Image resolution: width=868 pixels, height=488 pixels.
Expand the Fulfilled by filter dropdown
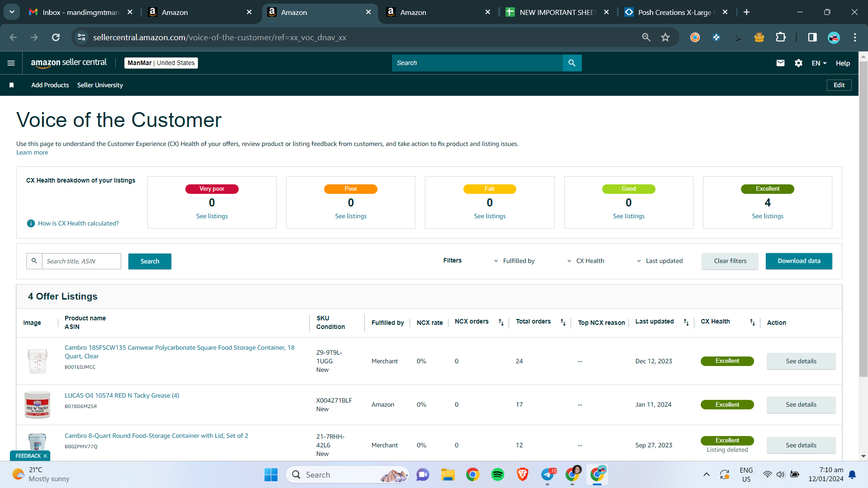(x=514, y=261)
